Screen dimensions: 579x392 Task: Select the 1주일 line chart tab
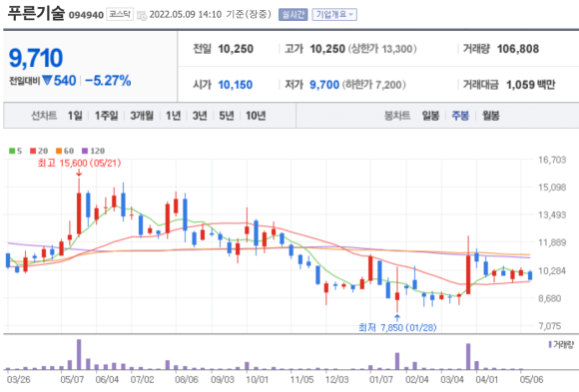pos(107,116)
